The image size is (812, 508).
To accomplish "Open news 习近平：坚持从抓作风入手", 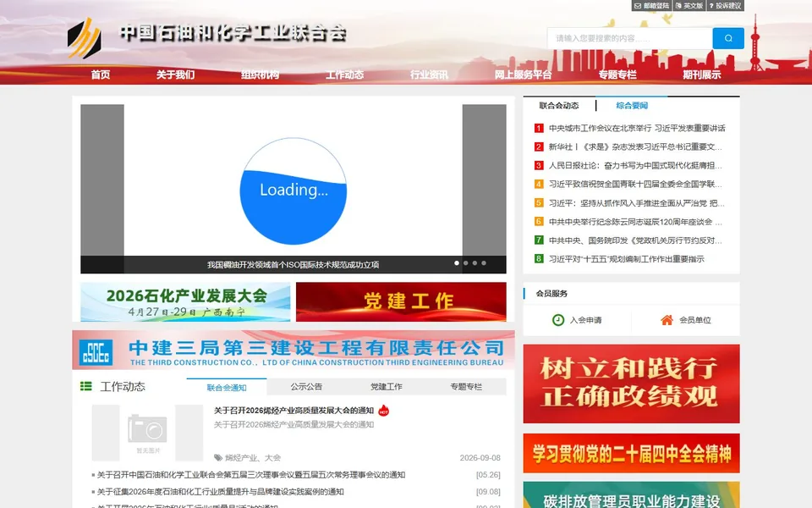I will 636,202.
